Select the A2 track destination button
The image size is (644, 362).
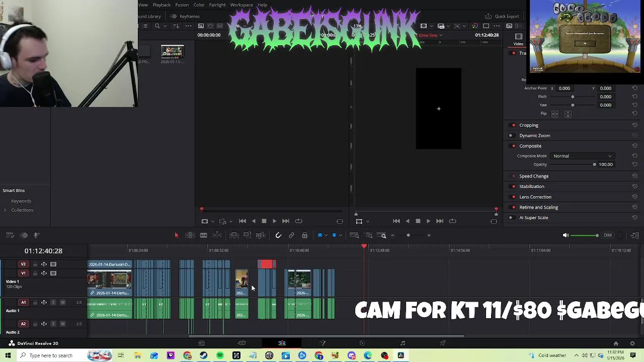23,324
